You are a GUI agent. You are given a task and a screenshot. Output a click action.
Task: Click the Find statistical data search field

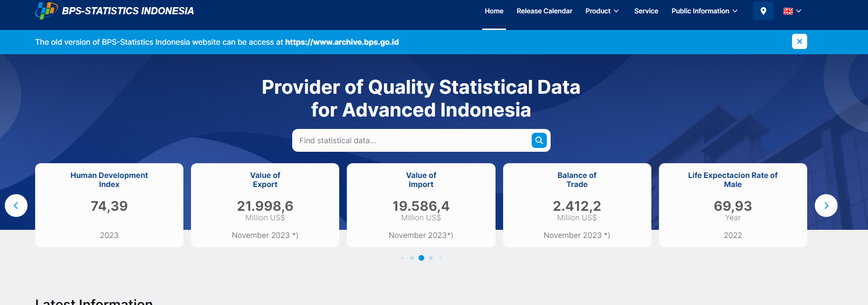pos(411,140)
